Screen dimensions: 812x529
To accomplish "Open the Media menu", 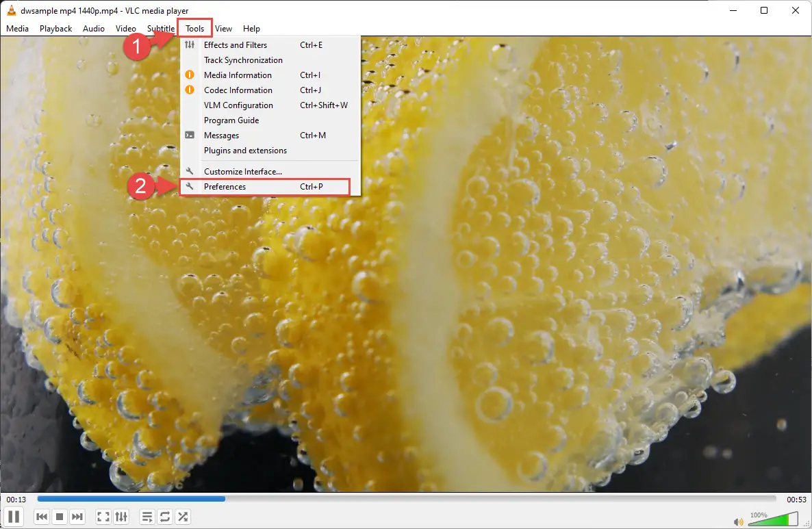I will tap(18, 29).
